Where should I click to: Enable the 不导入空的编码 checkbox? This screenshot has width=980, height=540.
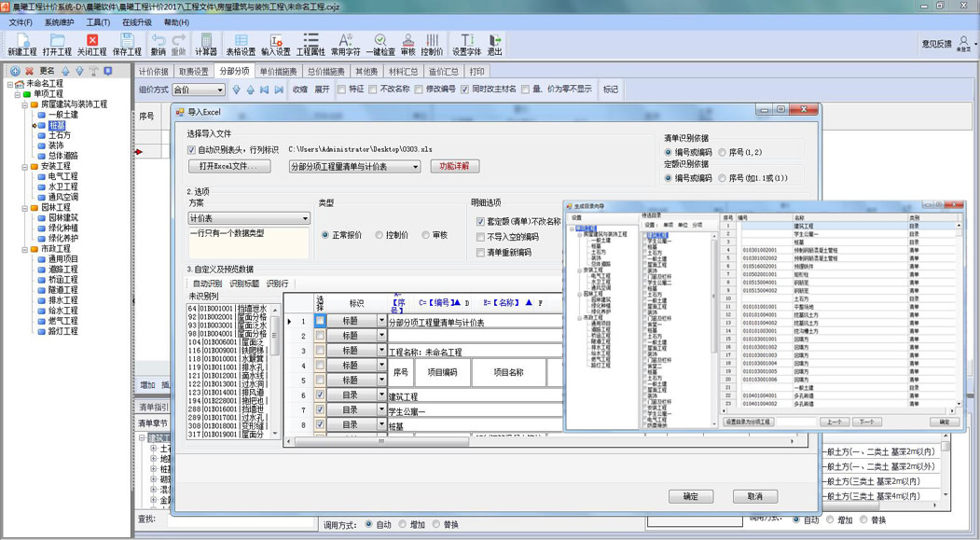[481, 237]
